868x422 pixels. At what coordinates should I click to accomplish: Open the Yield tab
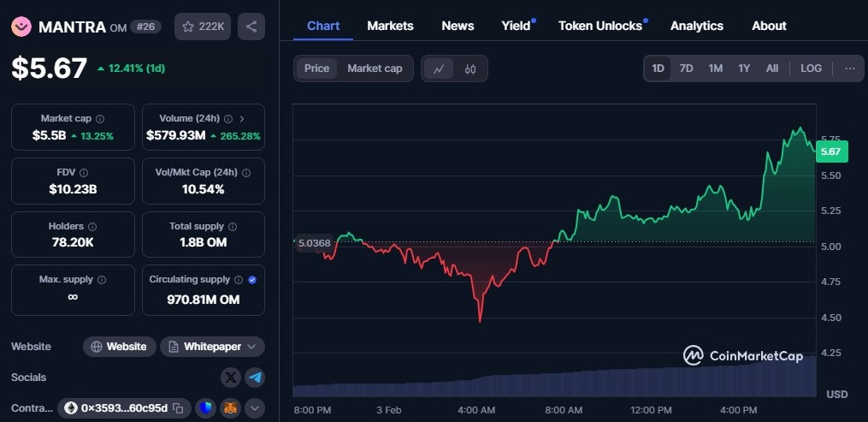click(x=516, y=26)
